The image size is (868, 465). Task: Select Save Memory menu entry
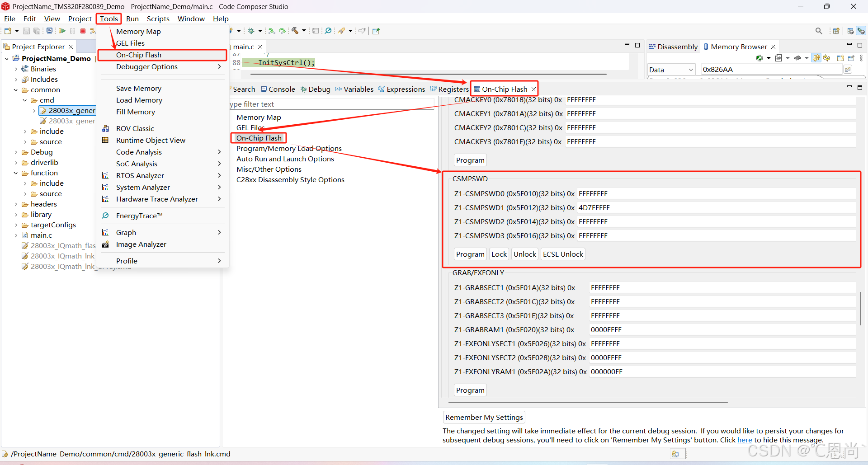click(x=139, y=89)
